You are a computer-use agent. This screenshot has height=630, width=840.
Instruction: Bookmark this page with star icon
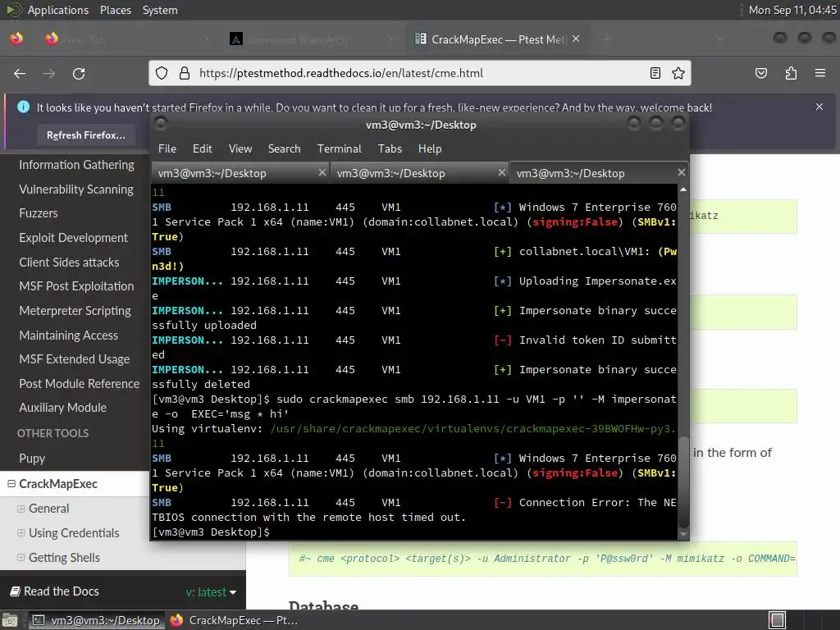[678, 73]
